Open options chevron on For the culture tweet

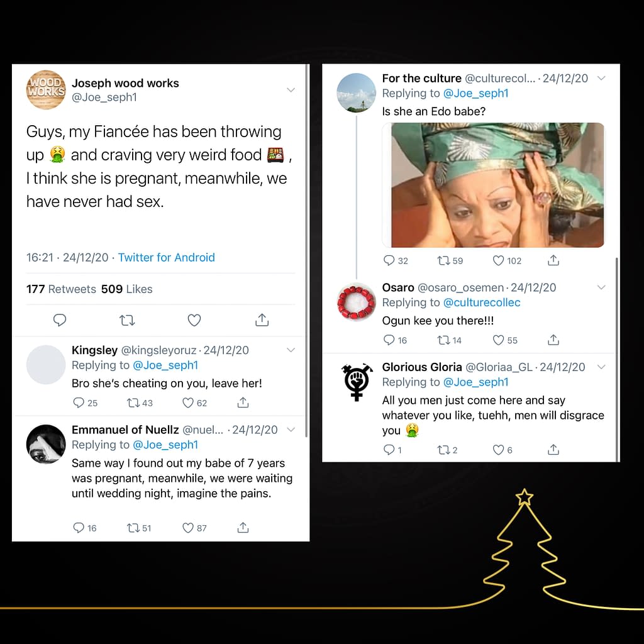(x=601, y=79)
